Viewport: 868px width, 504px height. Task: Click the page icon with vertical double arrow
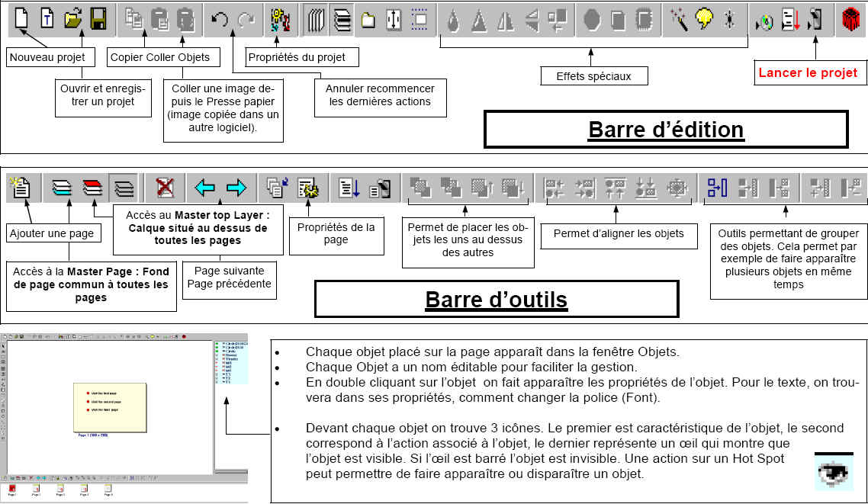pyautogui.click(x=394, y=20)
